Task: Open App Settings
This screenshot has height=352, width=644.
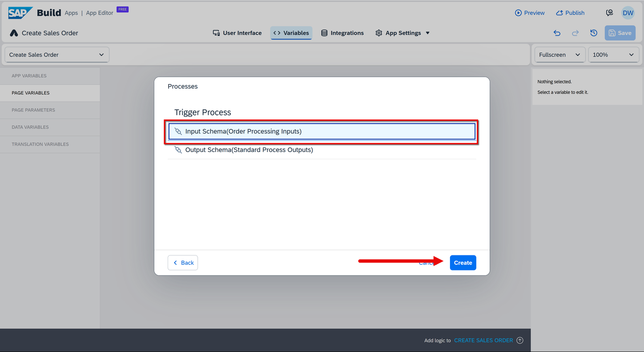Action: coord(398,33)
